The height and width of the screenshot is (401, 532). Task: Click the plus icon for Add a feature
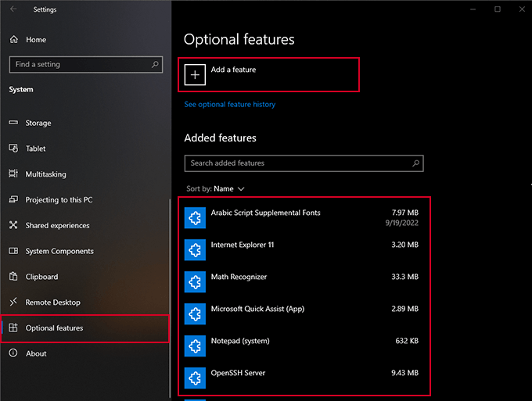tap(195, 74)
